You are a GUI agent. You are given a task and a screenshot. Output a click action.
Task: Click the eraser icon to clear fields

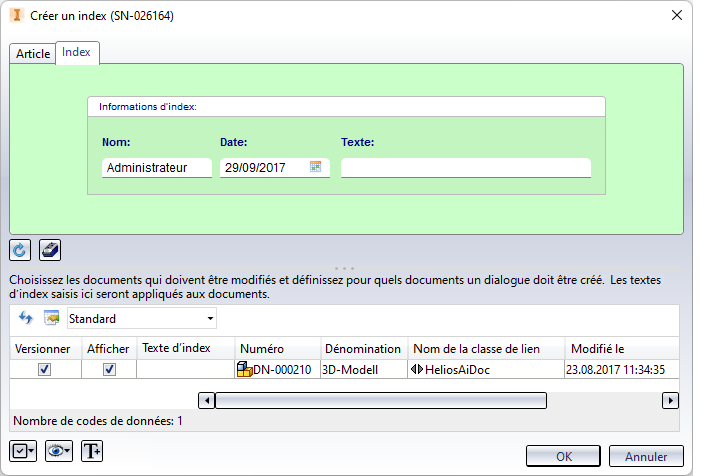click(50, 250)
